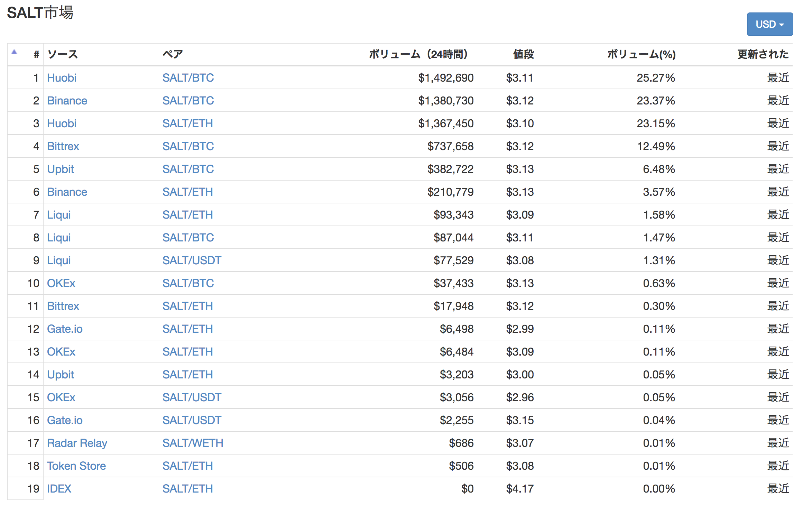The height and width of the screenshot is (514, 812).
Task: Select the $2.99 price cell
Action: tap(520, 329)
